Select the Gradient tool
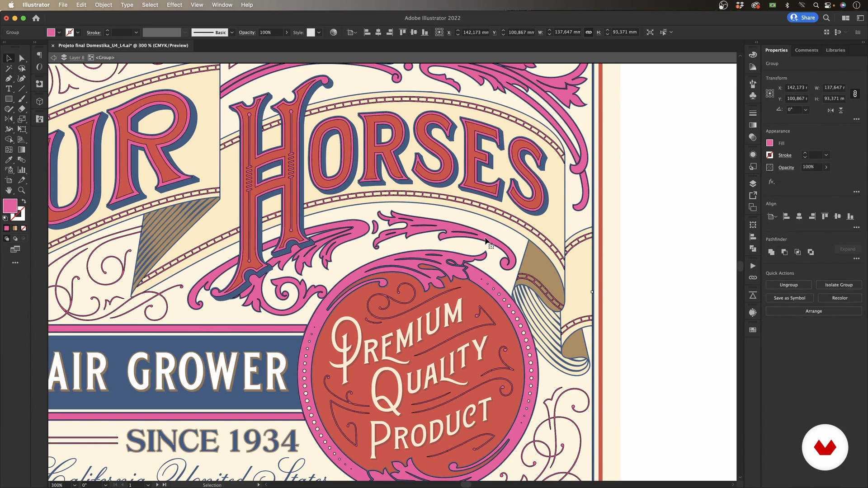The image size is (868, 488). tap(22, 150)
